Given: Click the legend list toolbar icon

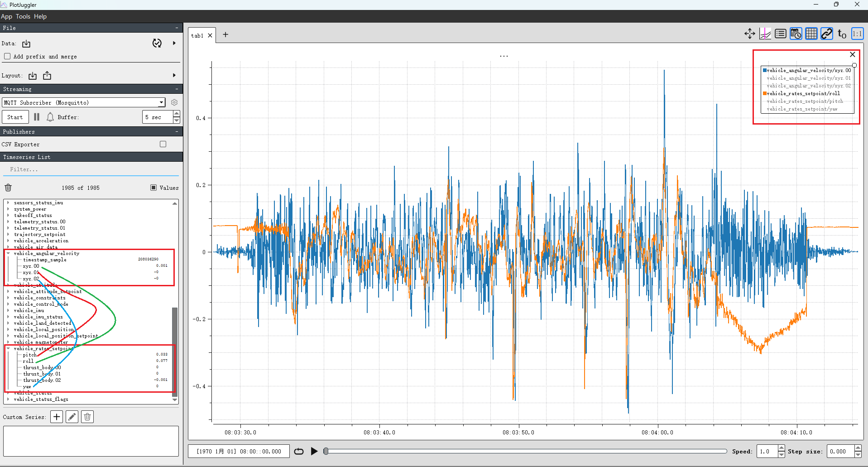Looking at the screenshot, I should point(780,34).
